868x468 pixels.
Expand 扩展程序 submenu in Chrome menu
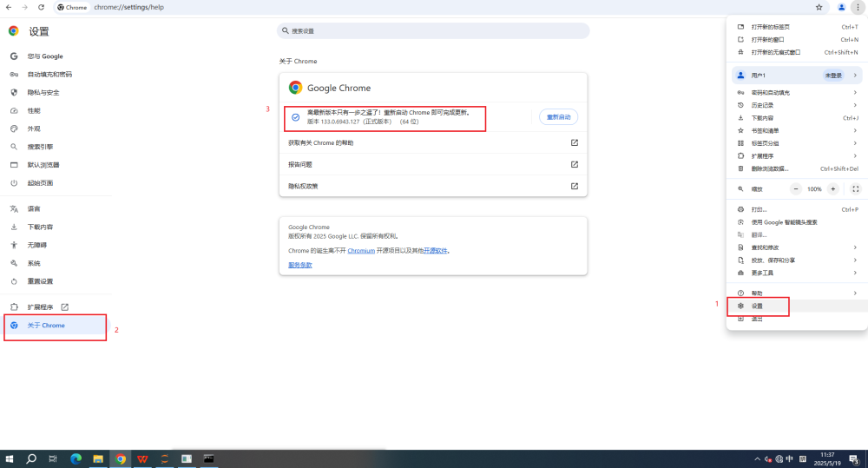(797, 156)
